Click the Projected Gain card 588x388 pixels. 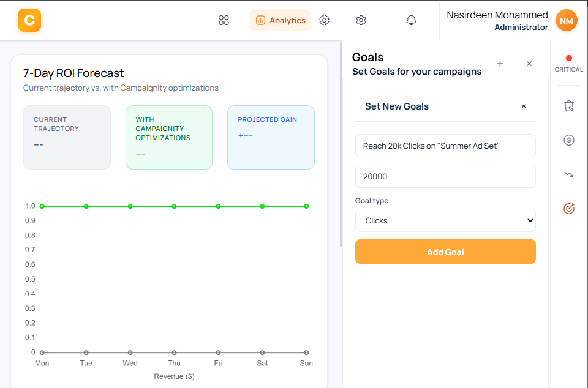[x=271, y=137]
